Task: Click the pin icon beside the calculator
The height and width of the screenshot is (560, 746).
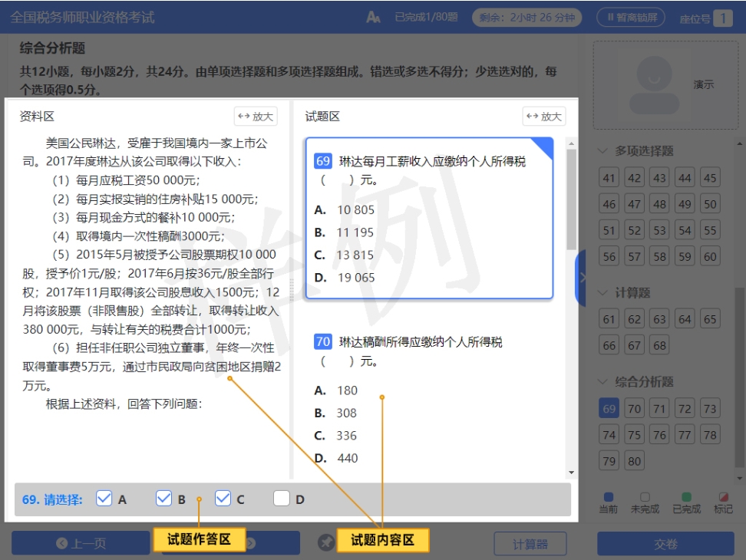Action: coord(327,543)
